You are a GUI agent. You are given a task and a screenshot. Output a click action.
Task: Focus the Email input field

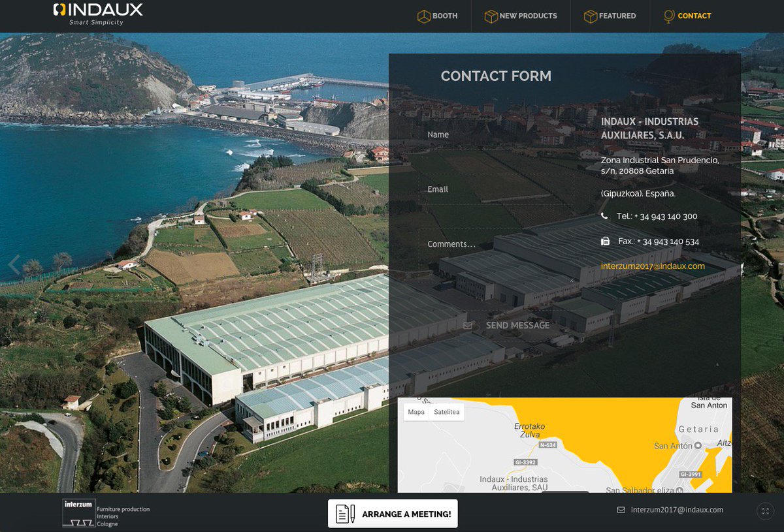497,189
